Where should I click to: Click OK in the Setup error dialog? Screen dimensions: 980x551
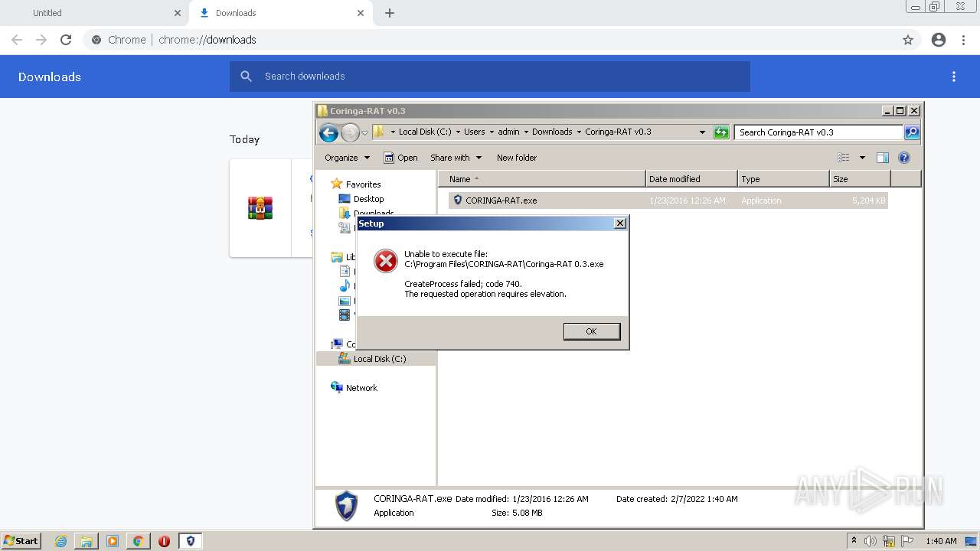coord(591,331)
